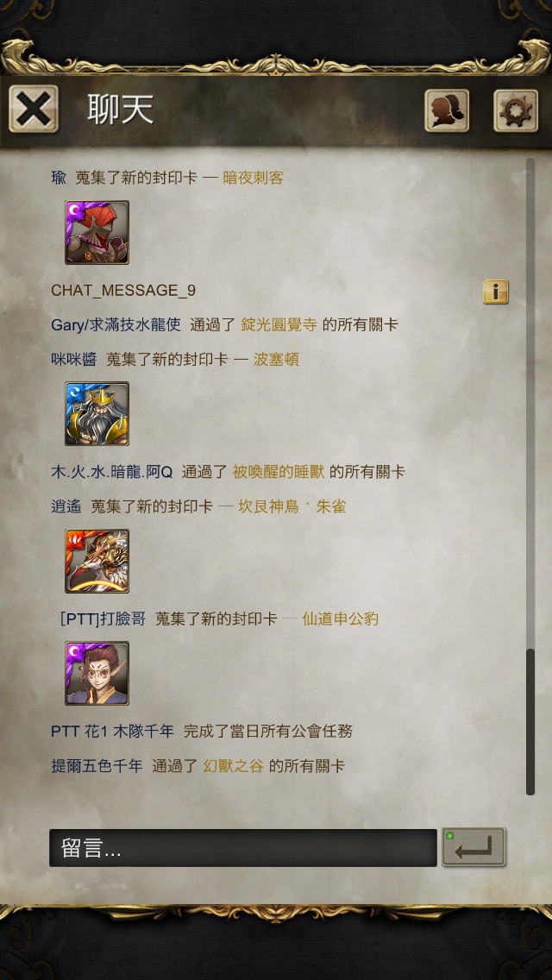View the 波塞頓 card thumbnail
Screen dimensions: 552x980
97,413
